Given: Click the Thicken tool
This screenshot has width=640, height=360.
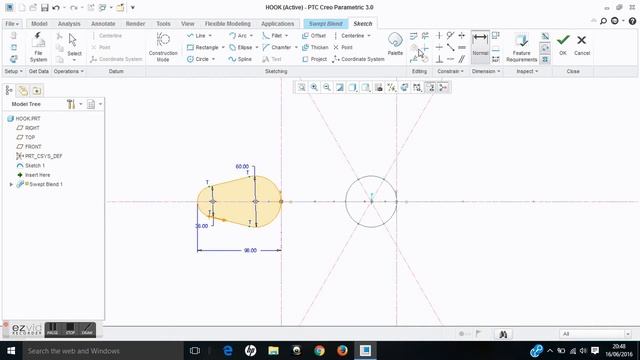Looking at the screenshot, I should pyautogui.click(x=315, y=48).
